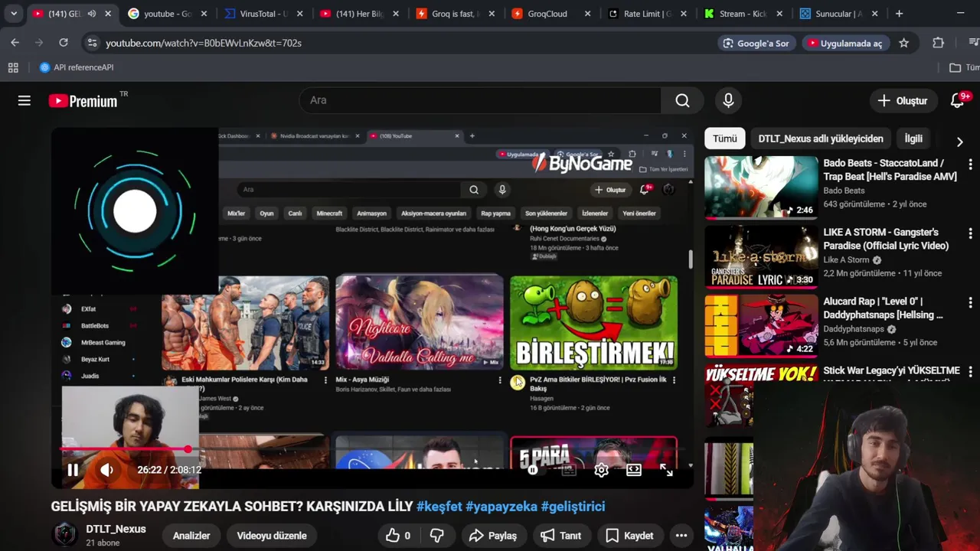Open the video player settings gear
This screenshot has height=551, width=980.
(x=601, y=470)
